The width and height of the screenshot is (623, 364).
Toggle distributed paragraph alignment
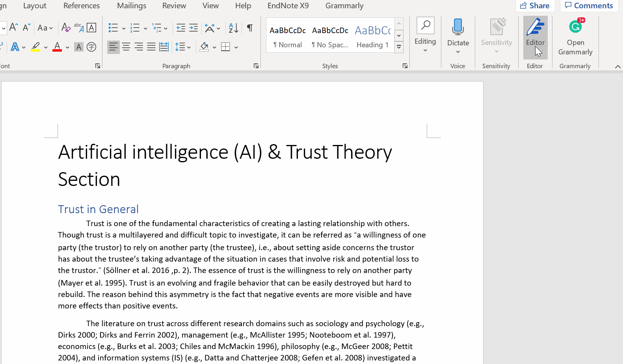click(x=164, y=47)
